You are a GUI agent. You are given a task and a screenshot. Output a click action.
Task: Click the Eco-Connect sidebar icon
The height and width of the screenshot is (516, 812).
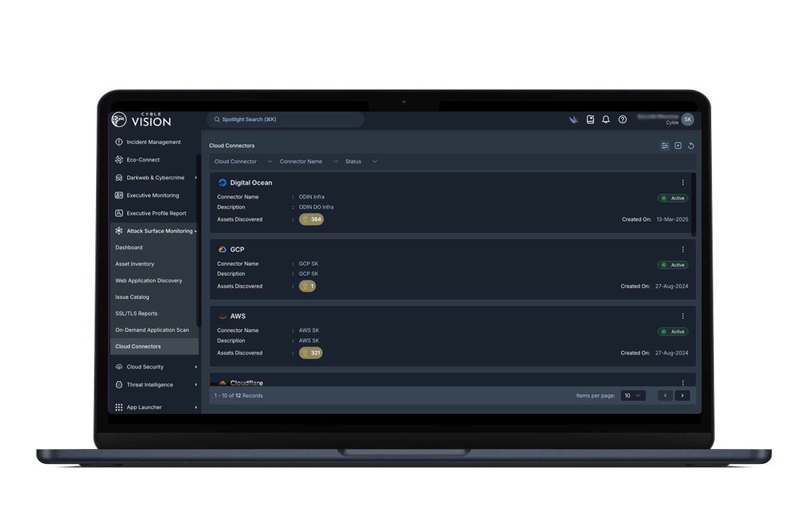pyautogui.click(x=119, y=160)
